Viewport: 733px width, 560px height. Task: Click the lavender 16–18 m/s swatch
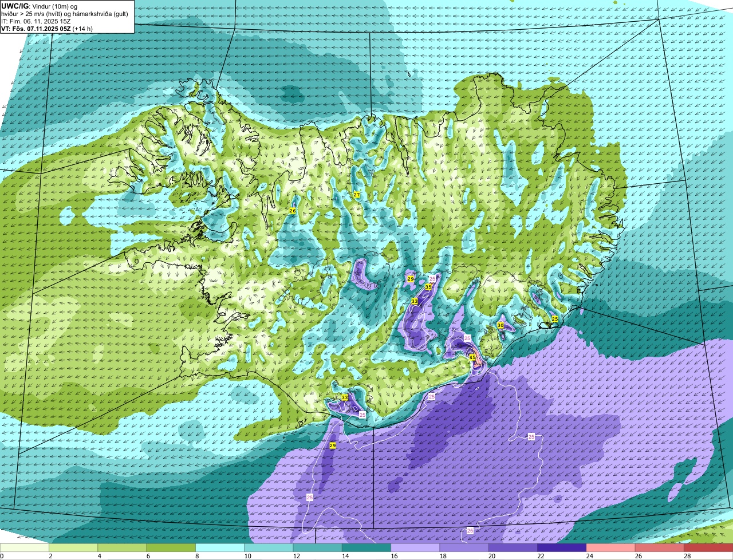[x=415, y=547]
